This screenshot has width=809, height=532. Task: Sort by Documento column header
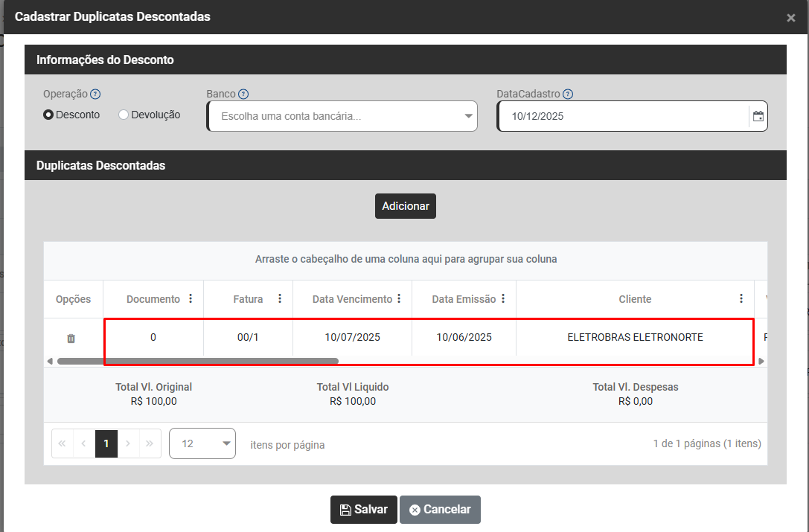point(153,299)
